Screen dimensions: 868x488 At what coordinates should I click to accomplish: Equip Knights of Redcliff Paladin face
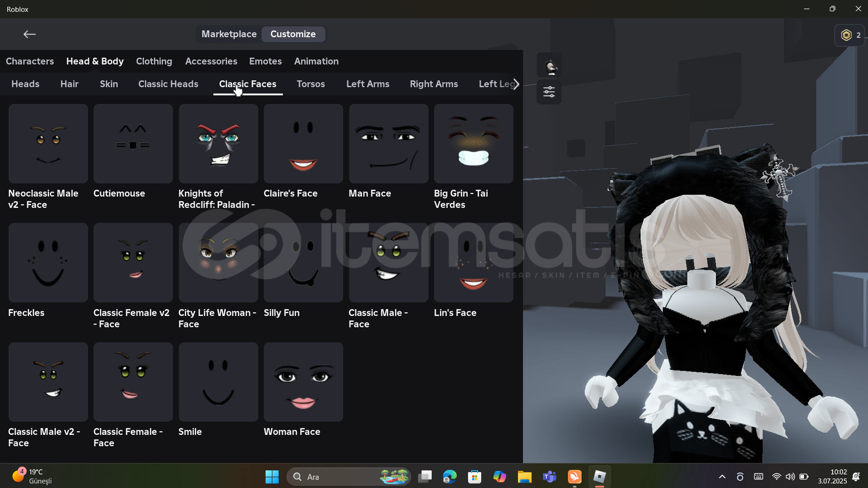pos(218,143)
